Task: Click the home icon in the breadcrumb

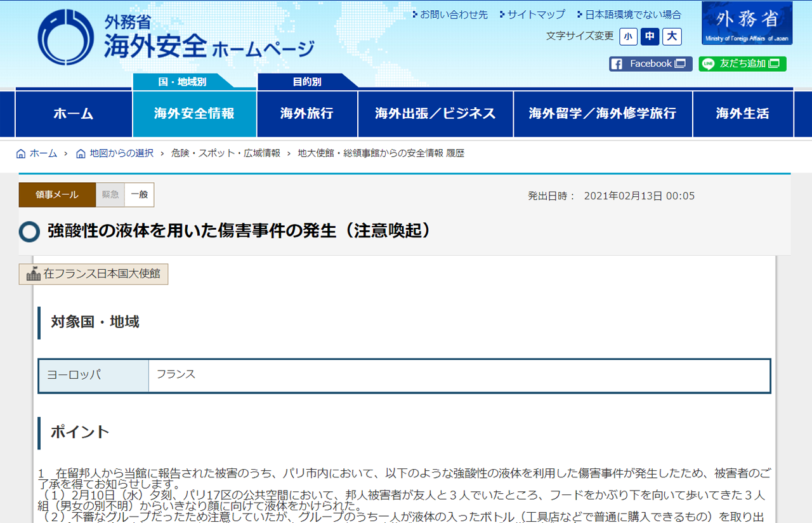Action: 21,154
